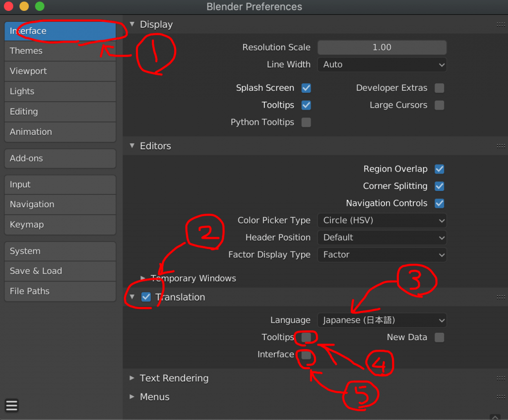This screenshot has width=508, height=420.
Task: Open the Animation preferences tab
Action: tap(60, 132)
